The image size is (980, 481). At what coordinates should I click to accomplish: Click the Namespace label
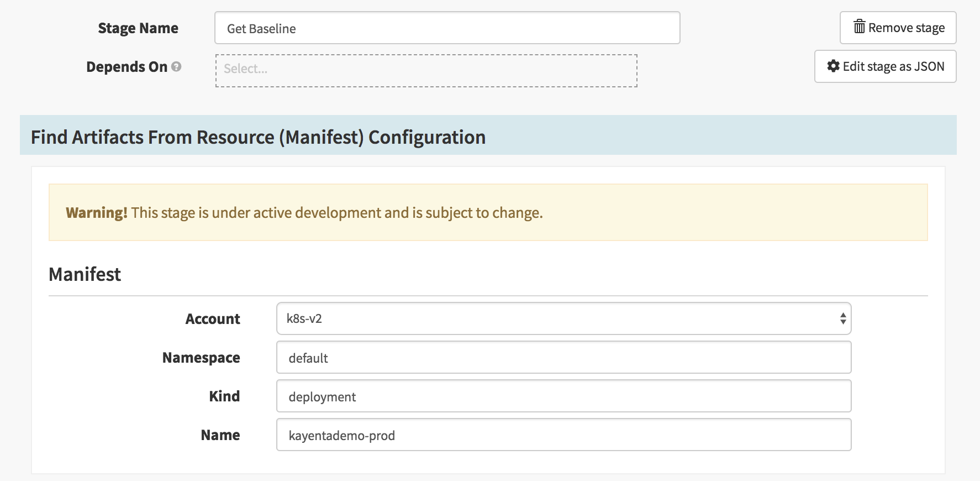pyautogui.click(x=201, y=358)
